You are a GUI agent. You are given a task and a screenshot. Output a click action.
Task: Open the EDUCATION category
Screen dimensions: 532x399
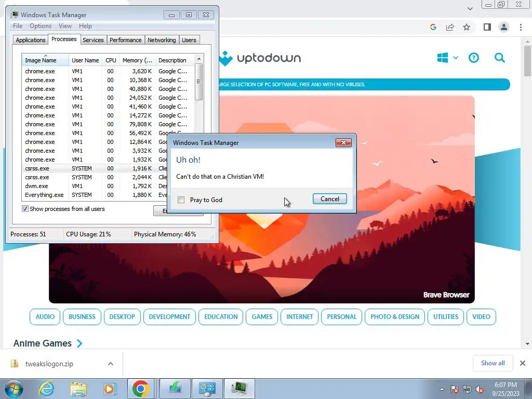[x=221, y=316]
